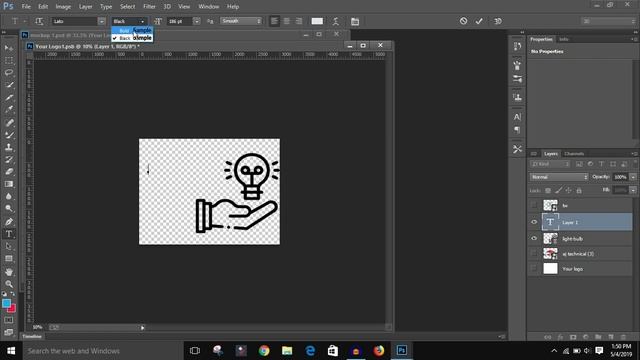Select the Your logo layer thumbnail
Image resolution: width=640 pixels, height=360 pixels.
[x=550, y=269]
